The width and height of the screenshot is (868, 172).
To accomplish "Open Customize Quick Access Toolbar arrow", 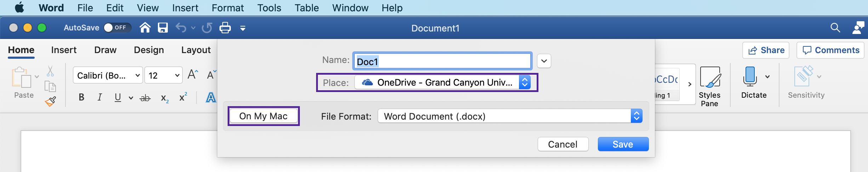I will pyautogui.click(x=243, y=28).
